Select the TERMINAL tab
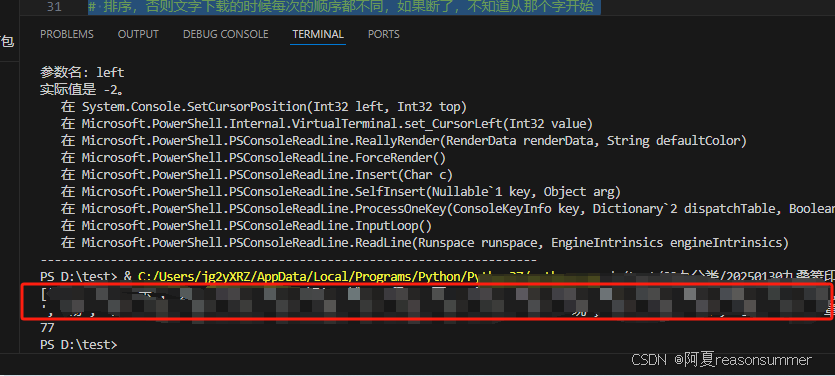Image resolution: width=835 pixels, height=376 pixels. 318,34
